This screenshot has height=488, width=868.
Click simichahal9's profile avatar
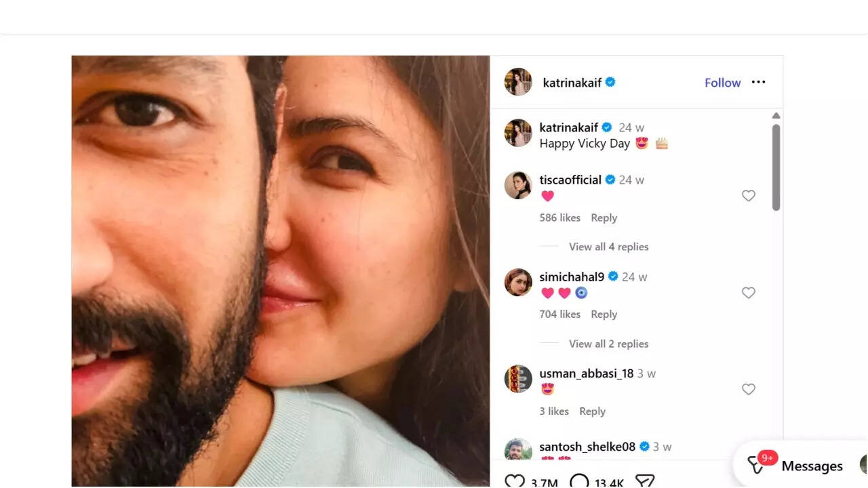(518, 282)
